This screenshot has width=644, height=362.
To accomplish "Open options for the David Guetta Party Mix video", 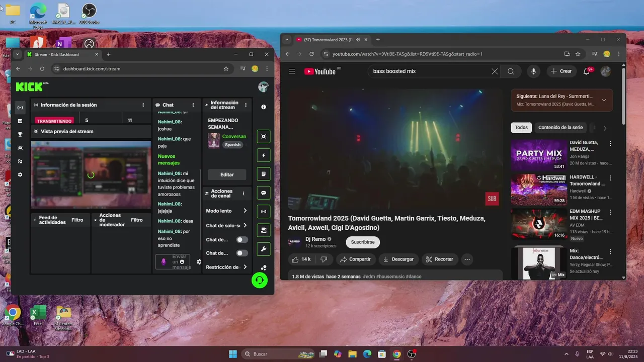I will 611,143.
